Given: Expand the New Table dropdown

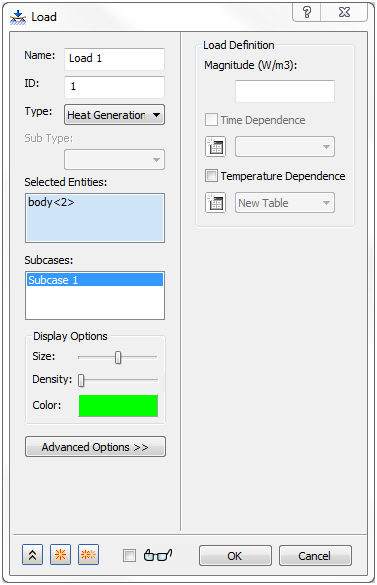Looking at the screenshot, I should (285, 203).
